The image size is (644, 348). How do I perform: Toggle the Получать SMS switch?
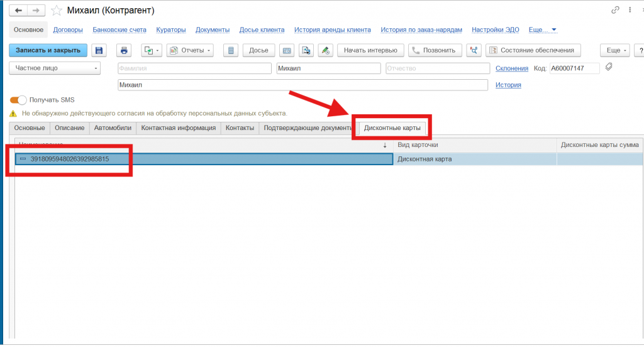coord(19,100)
